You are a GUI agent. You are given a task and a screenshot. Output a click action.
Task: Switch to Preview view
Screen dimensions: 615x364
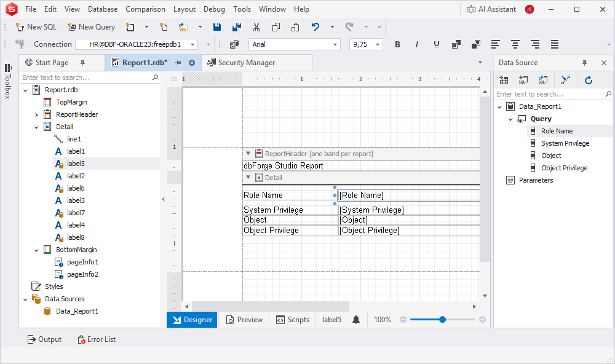(x=244, y=320)
